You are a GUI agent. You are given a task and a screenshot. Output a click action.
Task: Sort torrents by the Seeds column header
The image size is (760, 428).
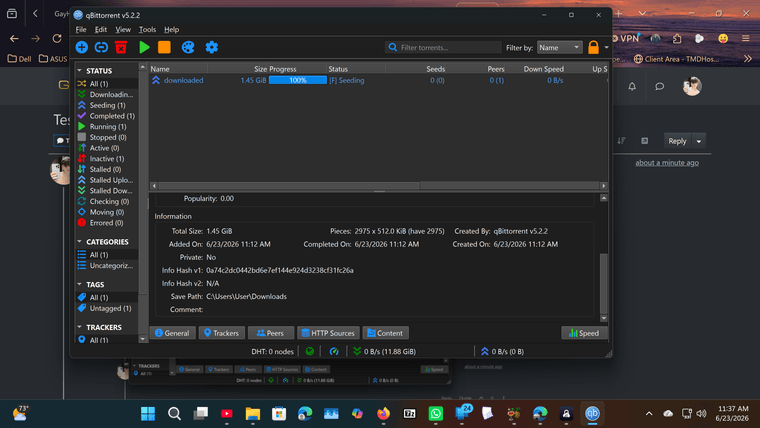(x=416, y=69)
